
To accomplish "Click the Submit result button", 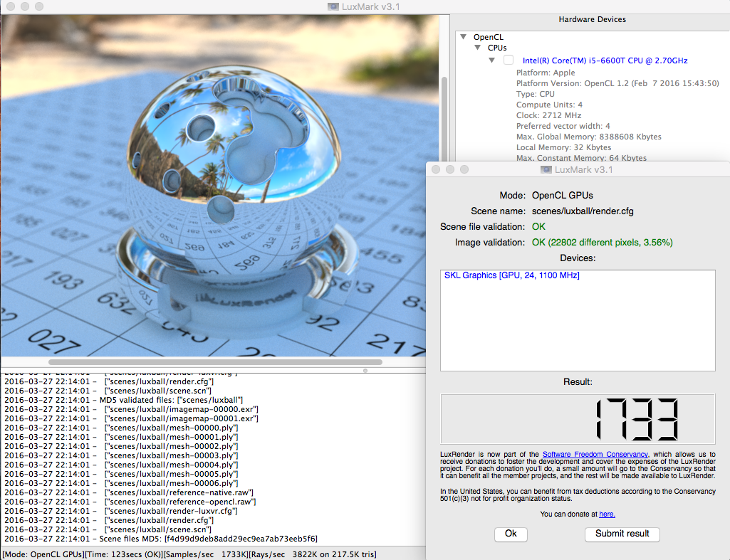I will [622, 534].
